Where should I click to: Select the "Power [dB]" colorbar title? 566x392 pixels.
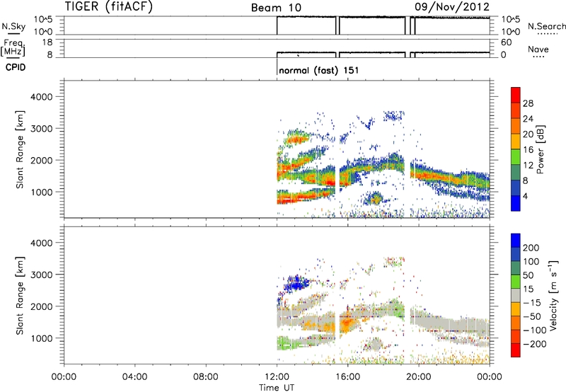(x=540, y=149)
